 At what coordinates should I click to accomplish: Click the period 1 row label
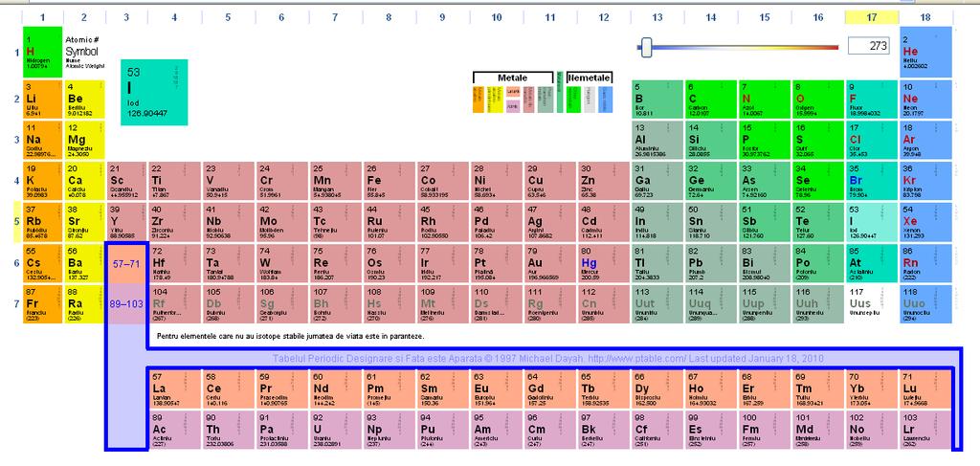coord(17,53)
